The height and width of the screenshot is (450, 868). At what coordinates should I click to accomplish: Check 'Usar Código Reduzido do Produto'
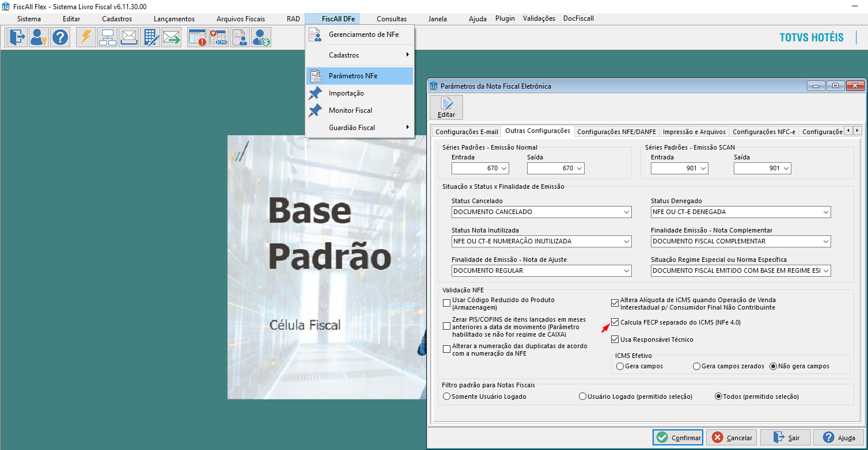pyautogui.click(x=446, y=303)
